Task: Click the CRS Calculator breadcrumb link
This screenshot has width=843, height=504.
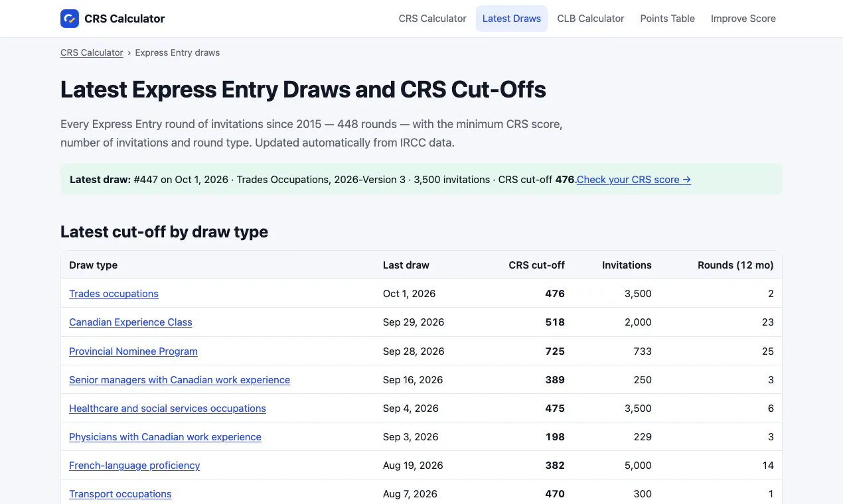Action: point(92,52)
